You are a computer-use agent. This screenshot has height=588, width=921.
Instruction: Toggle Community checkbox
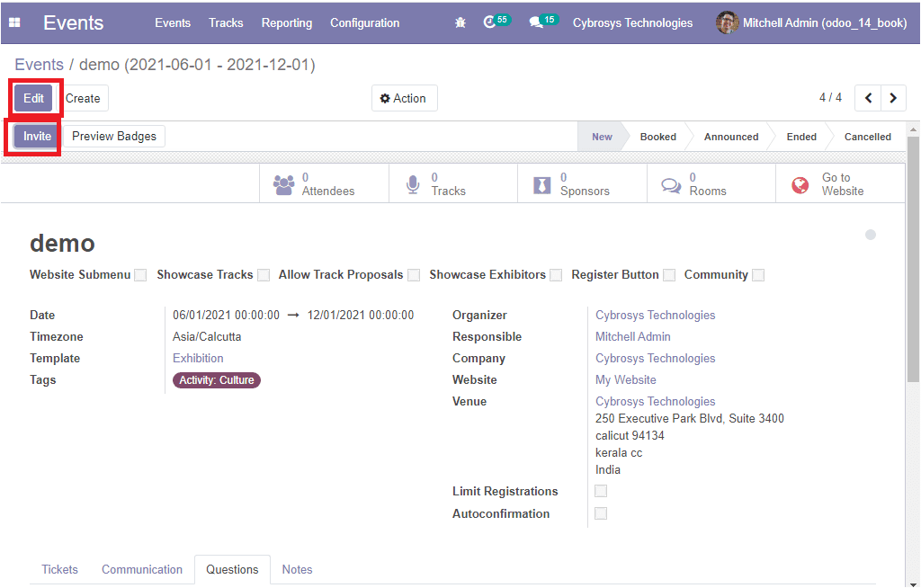pos(758,275)
